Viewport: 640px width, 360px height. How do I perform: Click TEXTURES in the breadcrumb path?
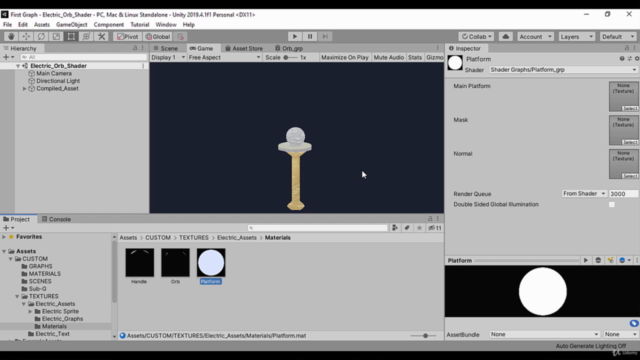(x=194, y=238)
